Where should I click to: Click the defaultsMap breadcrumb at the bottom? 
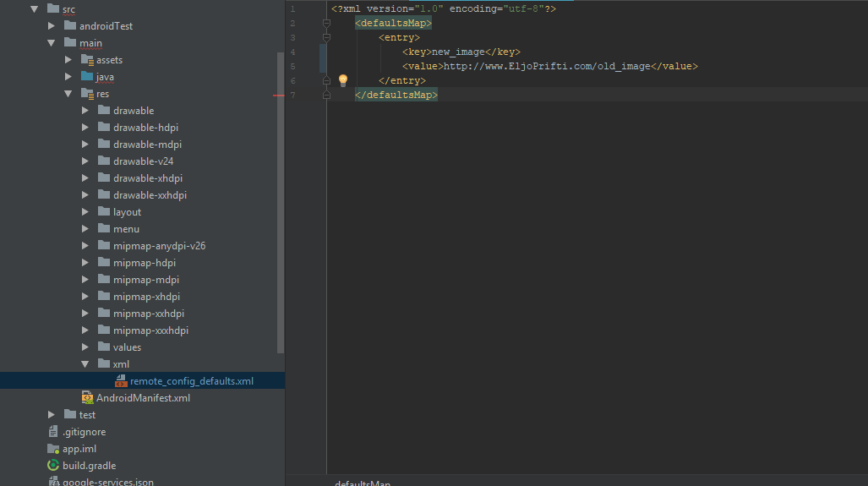click(x=363, y=483)
